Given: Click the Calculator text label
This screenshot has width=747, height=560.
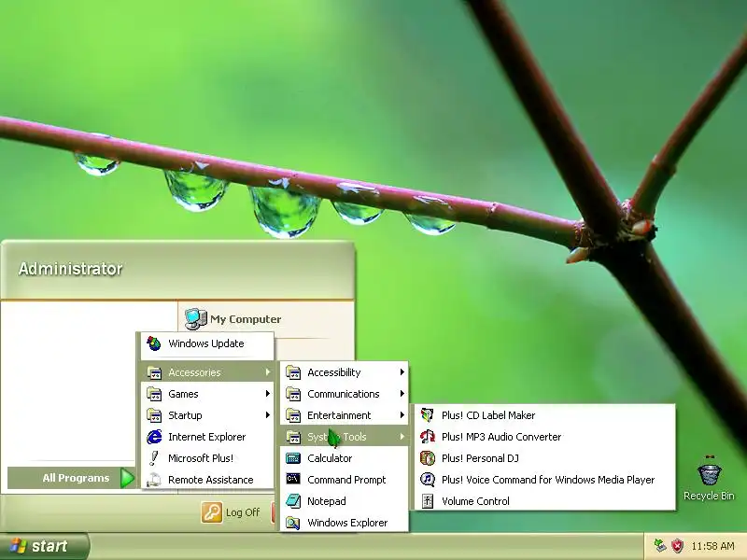Looking at the screenshot, I should click(x=330, y=458).
